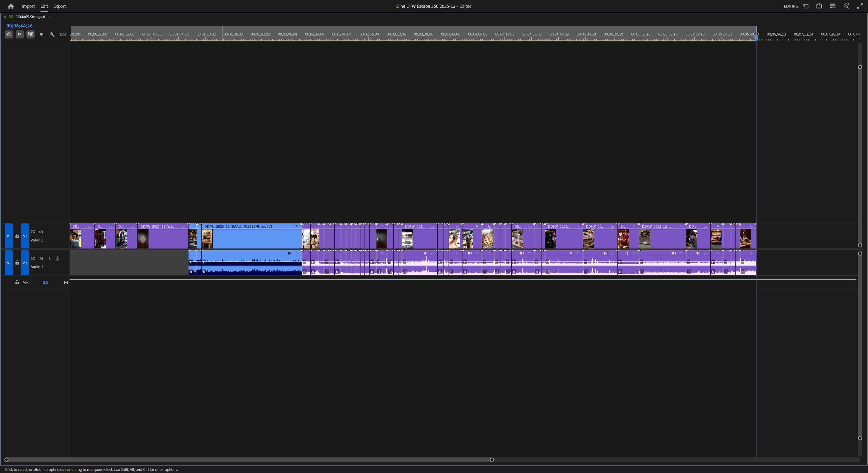868x473 pixels.
Task: Add a marker using the marker icon
Action: coord(41,34)
